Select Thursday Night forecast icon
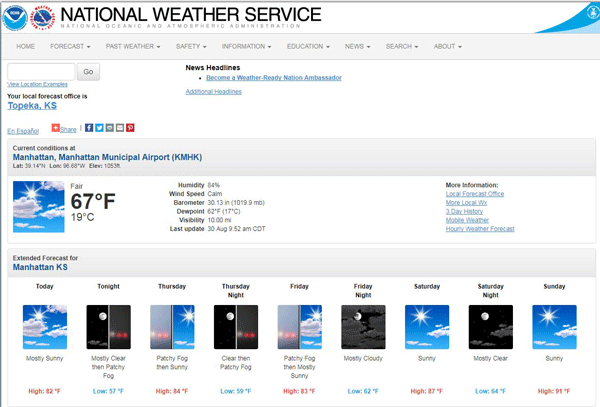This screenshot has height=407, width=600. (236, 327)
